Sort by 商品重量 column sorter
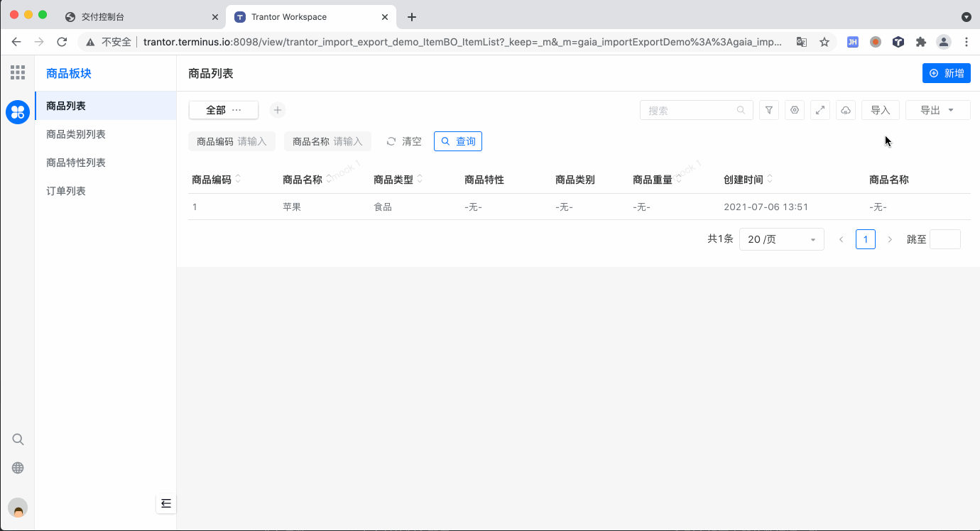This screenshot has width=980, height=531. click(679, 179)
